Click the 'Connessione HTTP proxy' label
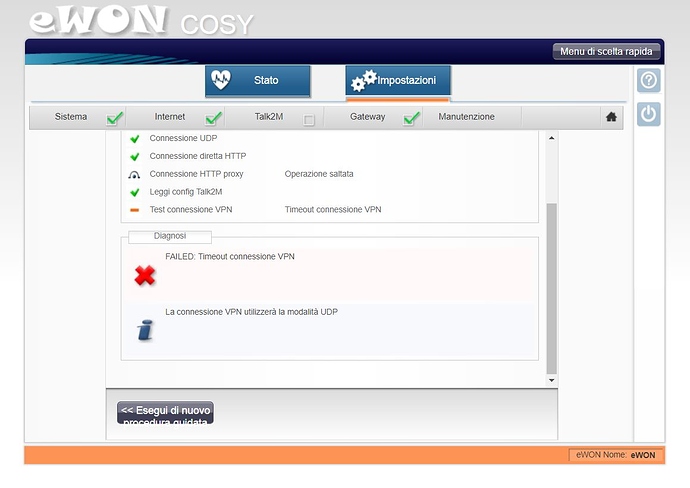The height and width of the screenshot is (488, 690). tap(196, 174)
